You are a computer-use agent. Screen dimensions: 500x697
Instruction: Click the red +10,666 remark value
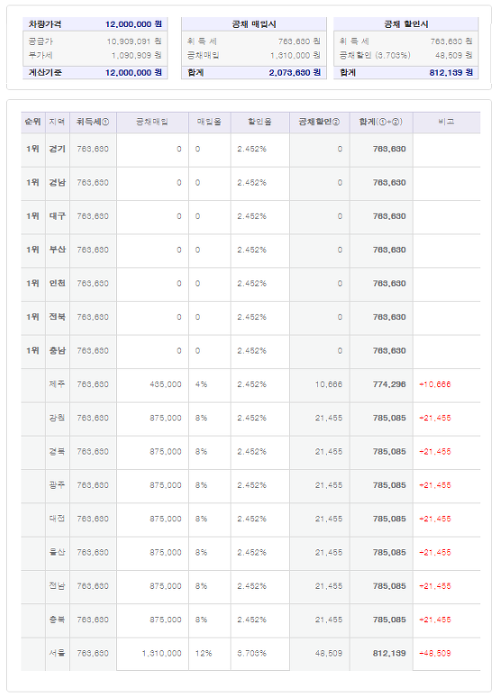coord(435,385)
